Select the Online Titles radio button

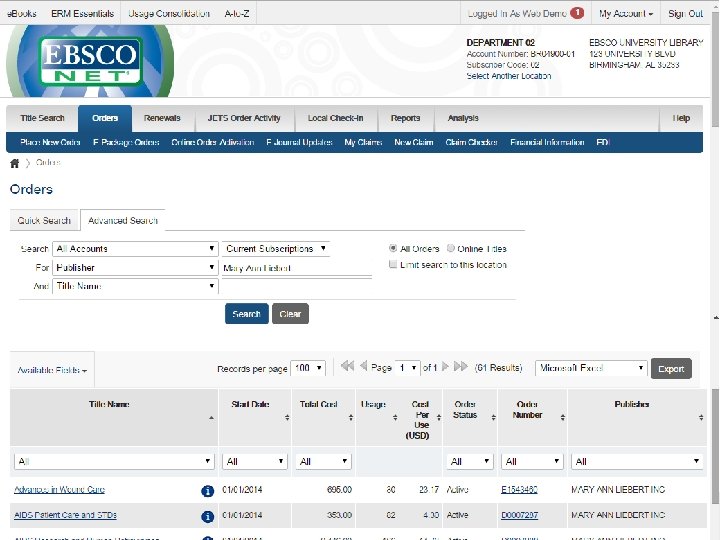pyautogui.click(x=451, y=248)
